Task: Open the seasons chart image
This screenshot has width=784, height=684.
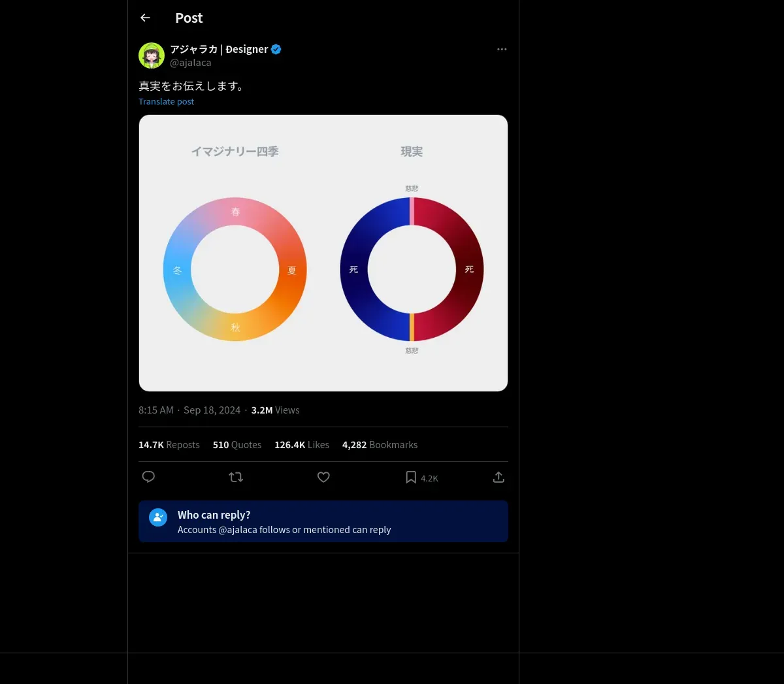Action: 323,253
